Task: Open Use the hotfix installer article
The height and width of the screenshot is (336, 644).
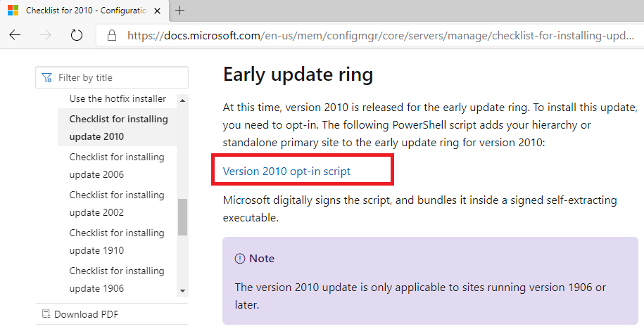Action: pos(118,98)
